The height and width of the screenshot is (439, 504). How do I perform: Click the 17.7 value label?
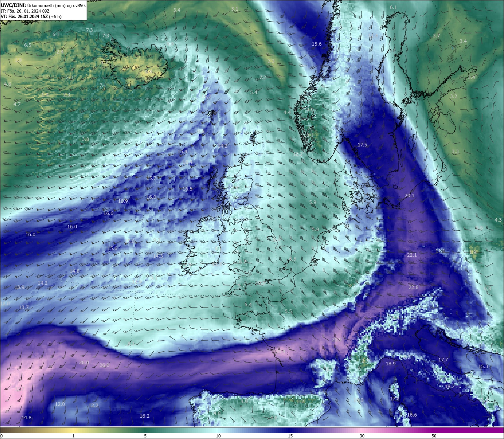tap(443, 360)
